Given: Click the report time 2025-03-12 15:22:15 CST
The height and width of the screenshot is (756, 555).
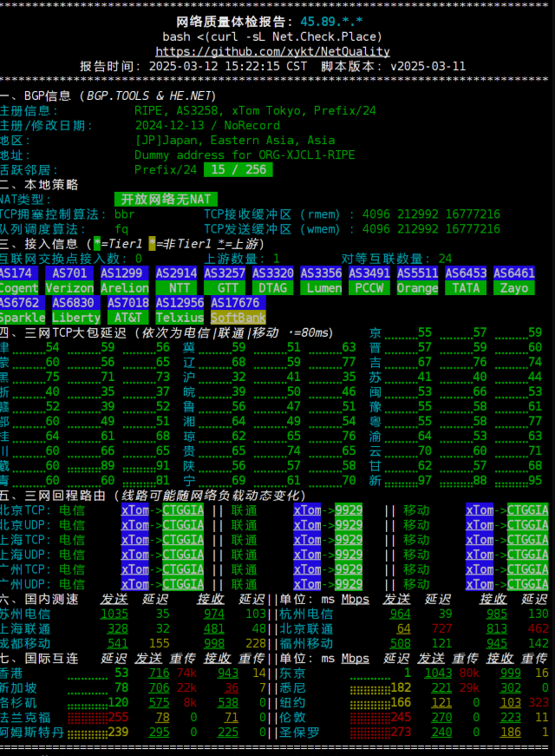Looking at the screenshot, I should (228, 66).
